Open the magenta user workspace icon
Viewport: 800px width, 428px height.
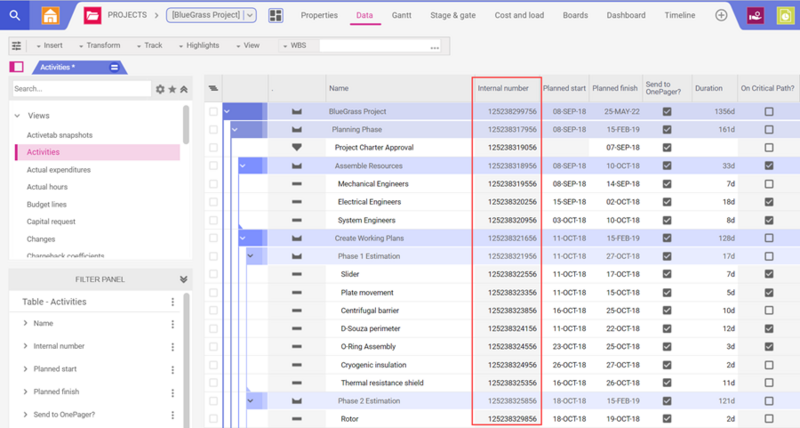click(756, 15)
